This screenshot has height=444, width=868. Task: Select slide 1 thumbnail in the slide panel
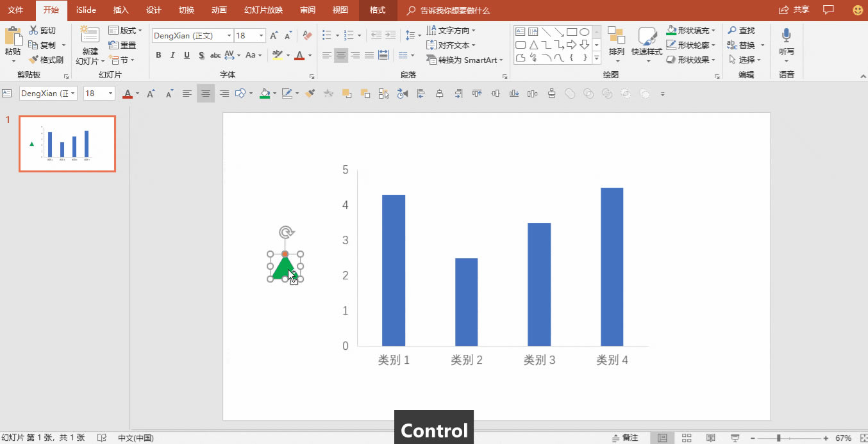(x=67, y=144)
